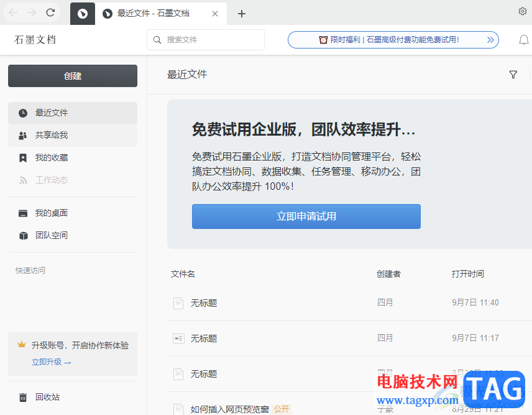Click the people icon beside 共享给我
Image resolution: width=532 pixels, height=415 pixels.
point(23,136)
